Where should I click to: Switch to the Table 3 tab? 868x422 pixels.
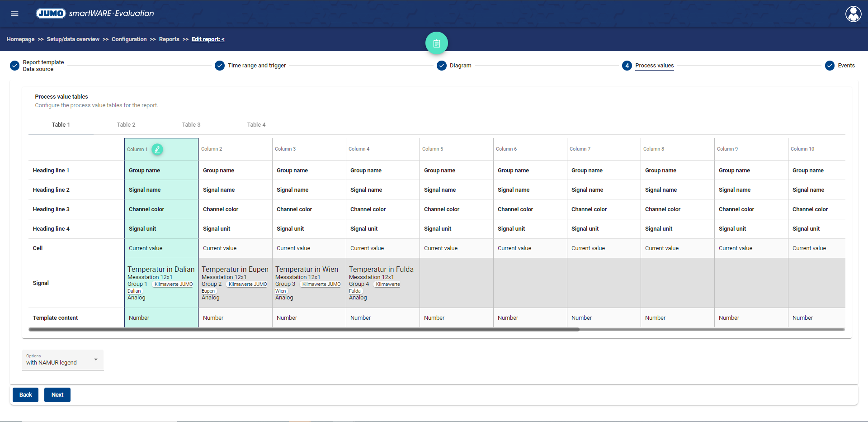click(x=191, y=125)
